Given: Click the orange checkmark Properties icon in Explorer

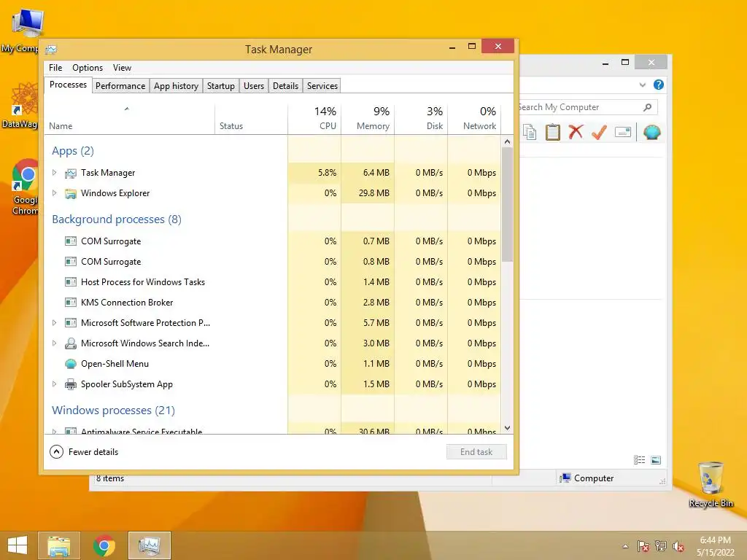Looking at the screenshot, I should [x=599, y=132].
